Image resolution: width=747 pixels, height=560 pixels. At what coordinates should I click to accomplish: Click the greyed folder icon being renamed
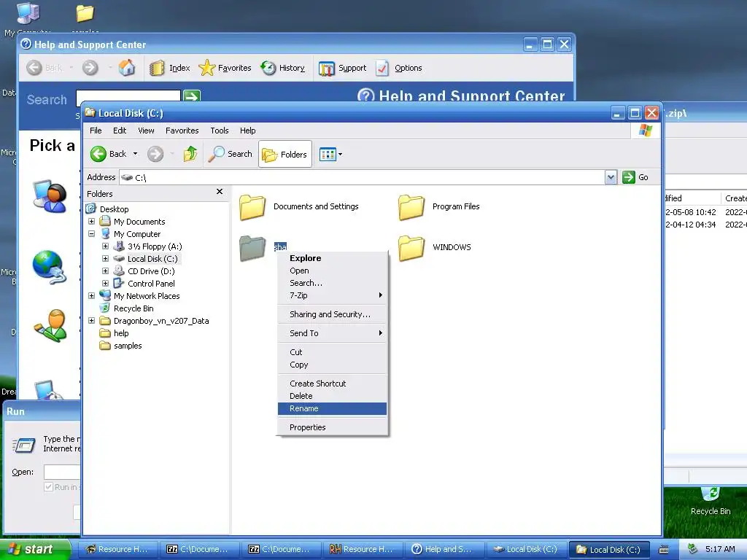tap(252, 248)
